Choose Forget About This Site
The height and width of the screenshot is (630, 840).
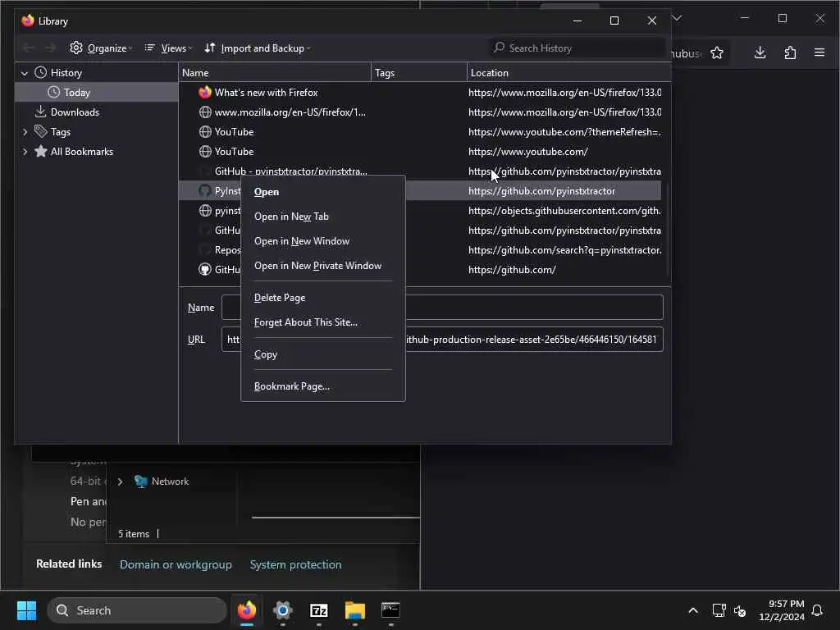pos(323,322)
